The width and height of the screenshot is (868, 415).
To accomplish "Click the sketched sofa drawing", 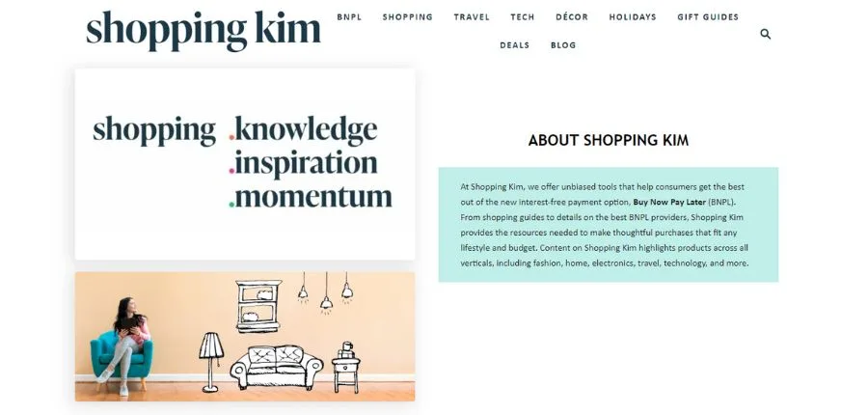I will (x=276, y=368).
